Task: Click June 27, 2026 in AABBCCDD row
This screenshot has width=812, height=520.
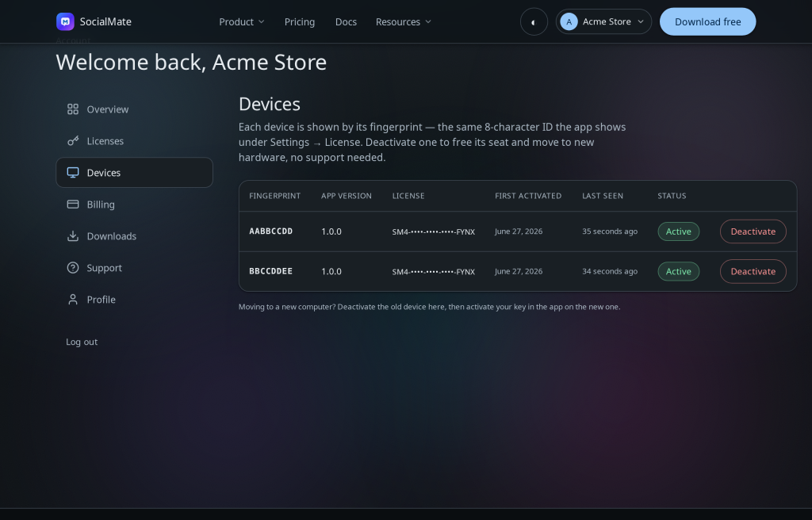Action: pos(519,231)
